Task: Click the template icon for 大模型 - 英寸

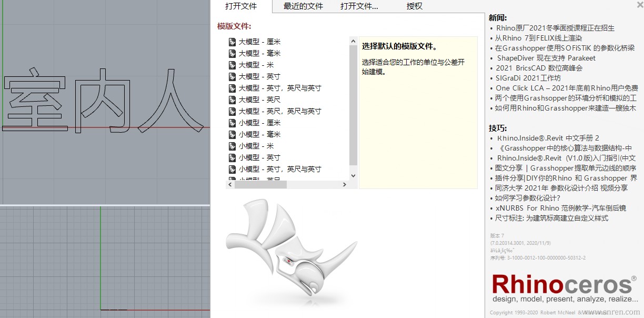Action: 232,76
